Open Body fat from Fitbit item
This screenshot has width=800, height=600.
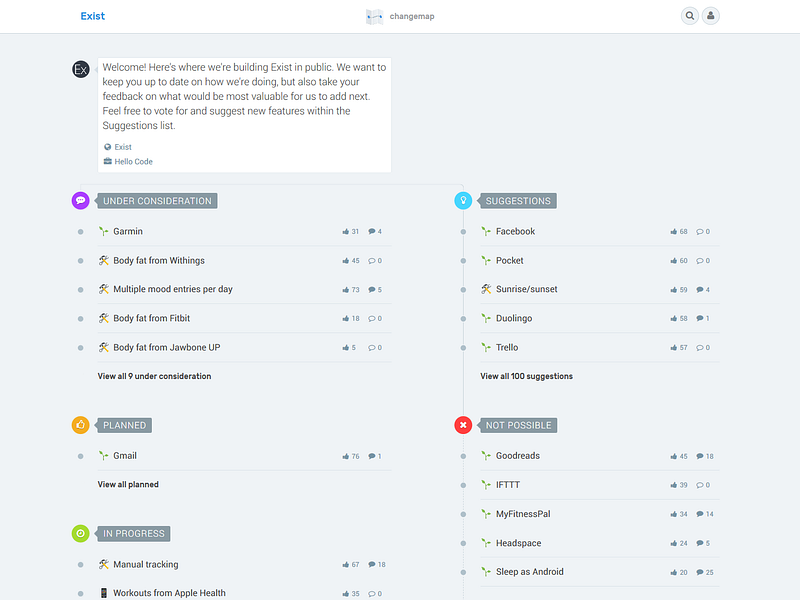152,318
